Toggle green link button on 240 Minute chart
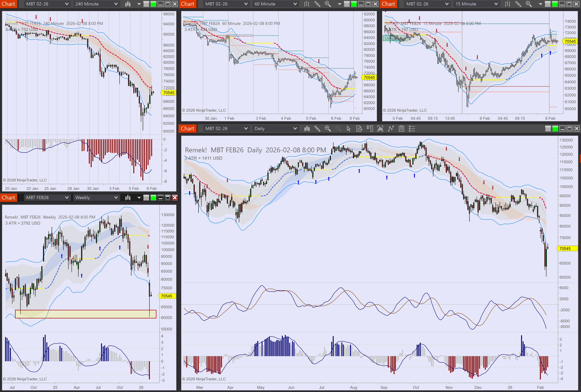This screenshot has width=581, height=392. click(153, 4)
